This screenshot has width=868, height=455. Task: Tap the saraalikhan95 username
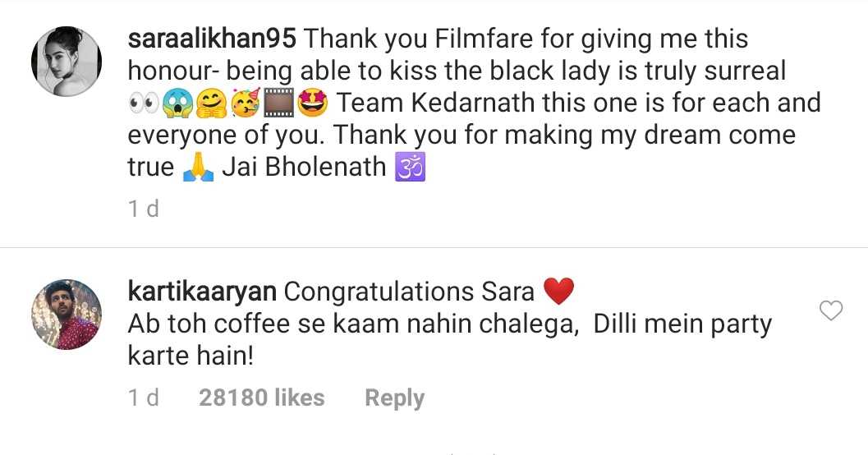212,39
